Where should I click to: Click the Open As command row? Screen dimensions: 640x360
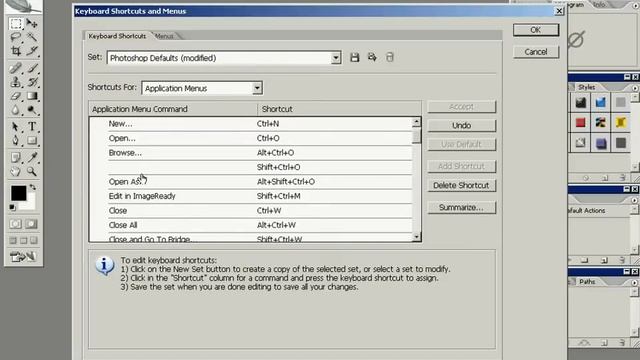[260, 182]
